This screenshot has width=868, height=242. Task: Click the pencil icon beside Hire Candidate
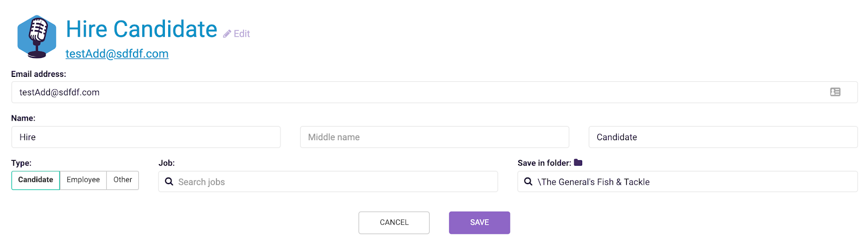pyautogui.click(x=227, y=34)
